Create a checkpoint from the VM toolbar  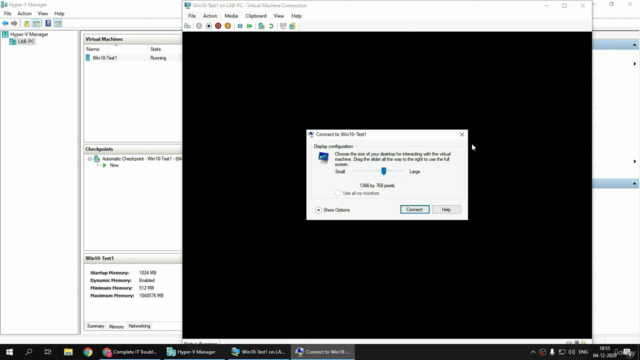[x=261, y=26]
